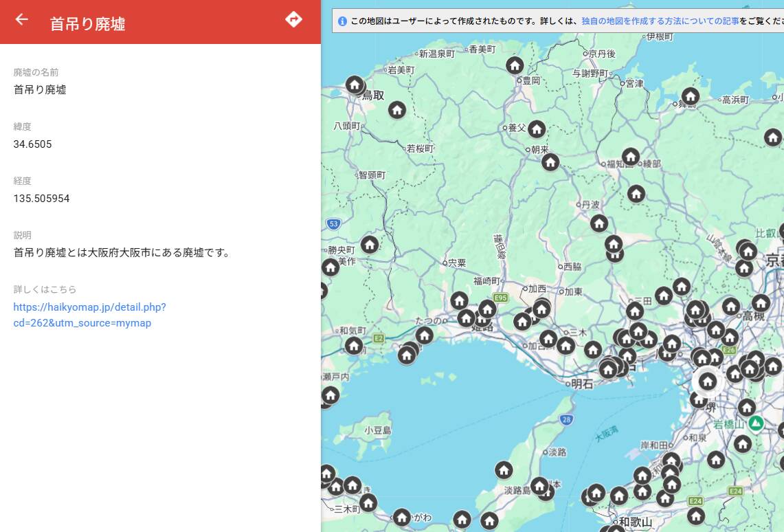Select the latitude value 34.6505

(x=32, y=144)
